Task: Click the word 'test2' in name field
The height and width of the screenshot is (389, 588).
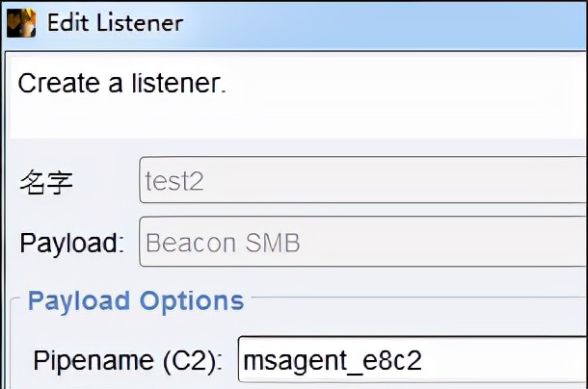Action: pyautogui.click(x=174, y=181)
